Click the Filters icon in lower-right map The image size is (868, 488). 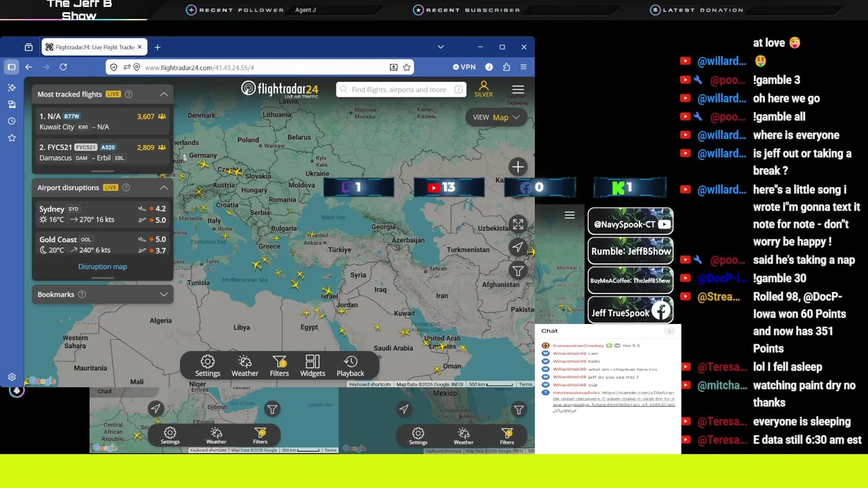point(507,436)
